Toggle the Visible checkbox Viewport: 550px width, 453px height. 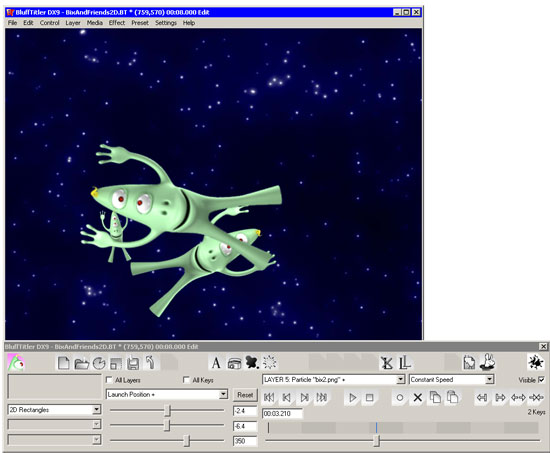tap(541, 380)
